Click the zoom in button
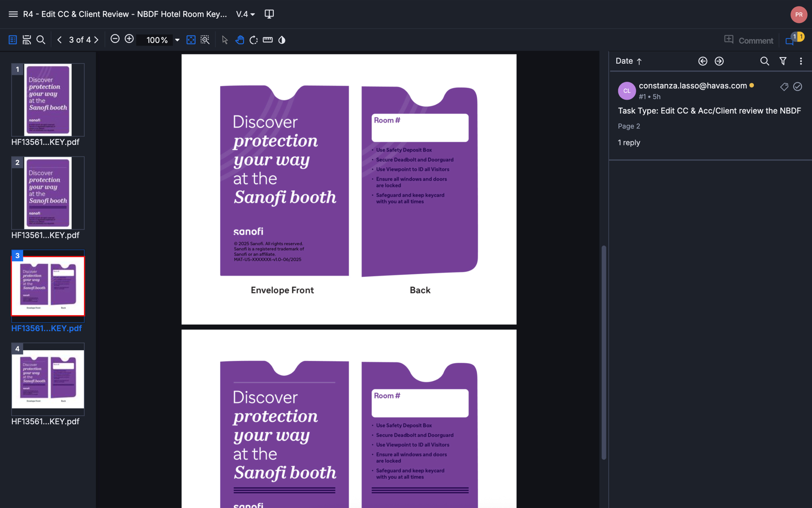The image size is (812, 508). point(129,39)
